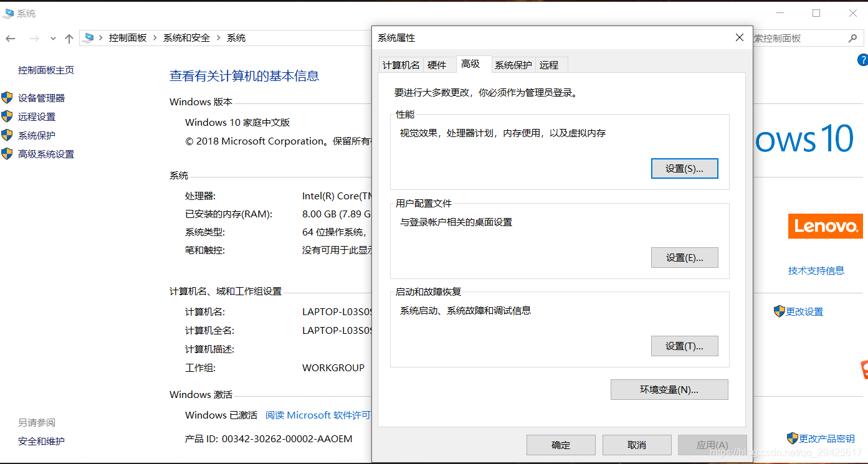Click the shield icon beside 远程设置
The height and width of the screenshot is (464, 868).
pos(7,116)
